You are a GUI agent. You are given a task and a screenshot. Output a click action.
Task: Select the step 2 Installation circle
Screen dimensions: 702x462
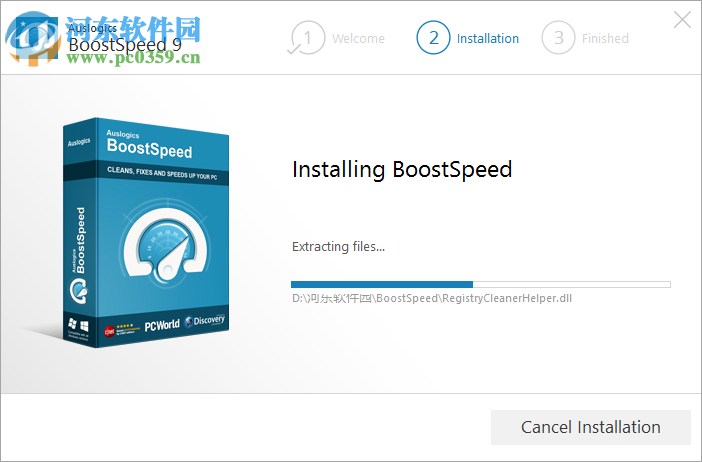pyautogui.click(x=433, y=38)
